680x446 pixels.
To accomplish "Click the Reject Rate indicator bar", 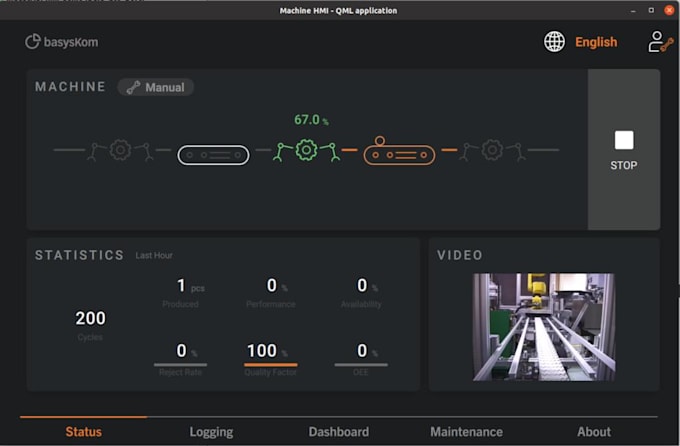I will (180, 365).
